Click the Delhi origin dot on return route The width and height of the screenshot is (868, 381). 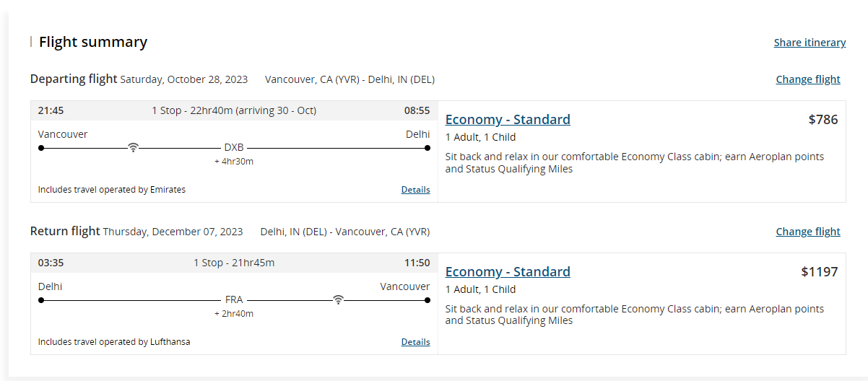(41, 300)
